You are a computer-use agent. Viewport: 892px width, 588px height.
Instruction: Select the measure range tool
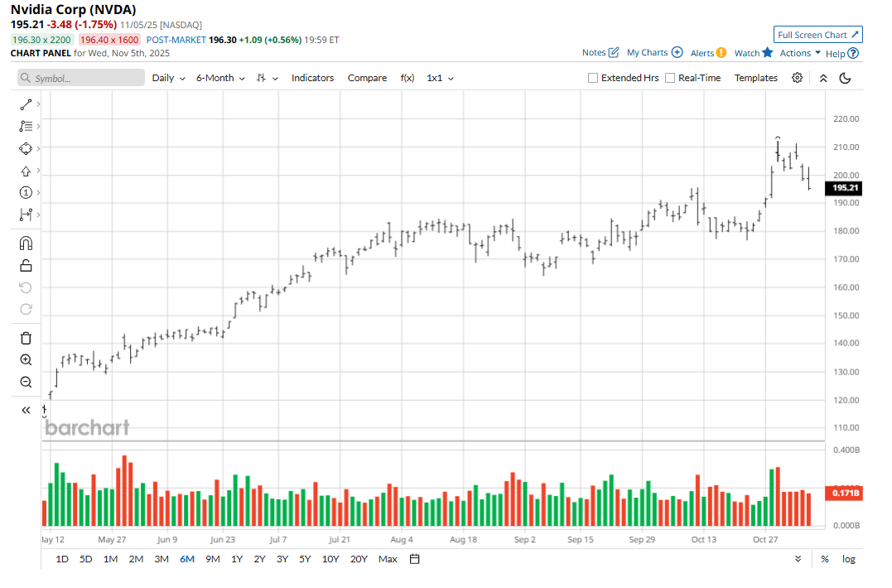tap(26, 215)
